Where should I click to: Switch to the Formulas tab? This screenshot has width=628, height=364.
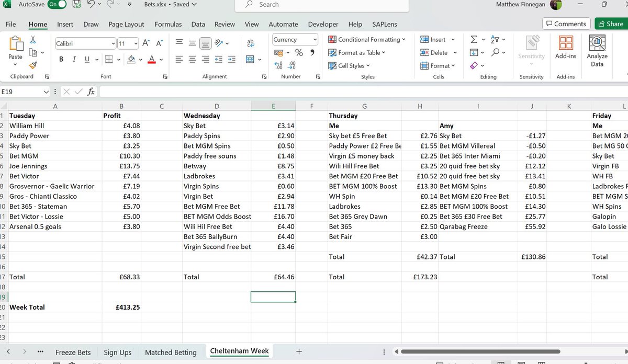[x=169, y=24]
